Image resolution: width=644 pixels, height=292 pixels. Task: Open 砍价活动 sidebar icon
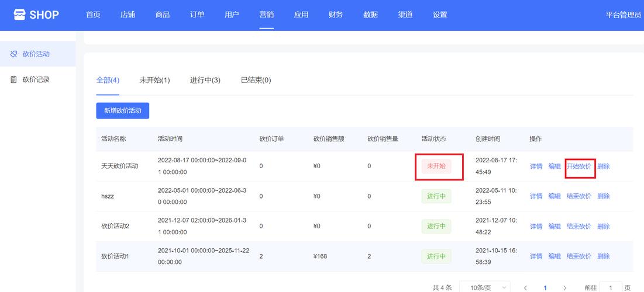pos(13,54)
